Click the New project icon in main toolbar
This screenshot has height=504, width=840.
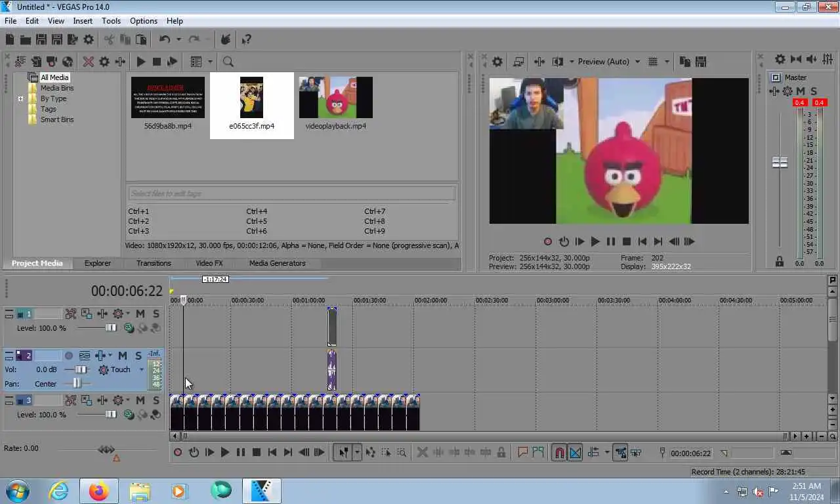pyautogui.click(x=10, y=39)
